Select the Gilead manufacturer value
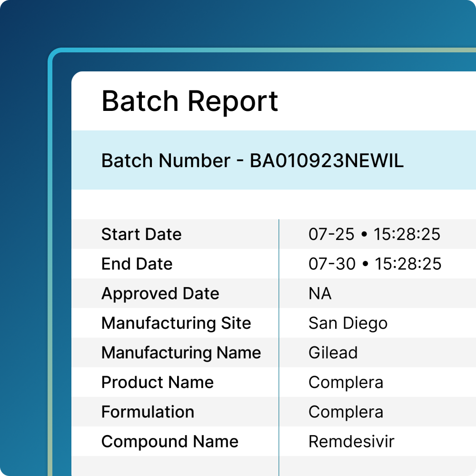The width and height of the screenshot is (476, 476). [x=333, y=353]
